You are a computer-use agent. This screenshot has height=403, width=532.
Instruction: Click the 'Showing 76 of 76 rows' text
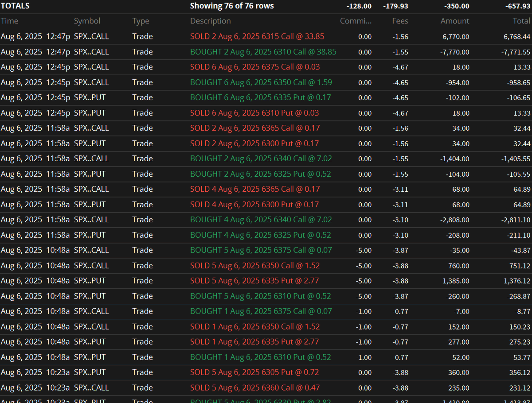(x=232, y=6)
